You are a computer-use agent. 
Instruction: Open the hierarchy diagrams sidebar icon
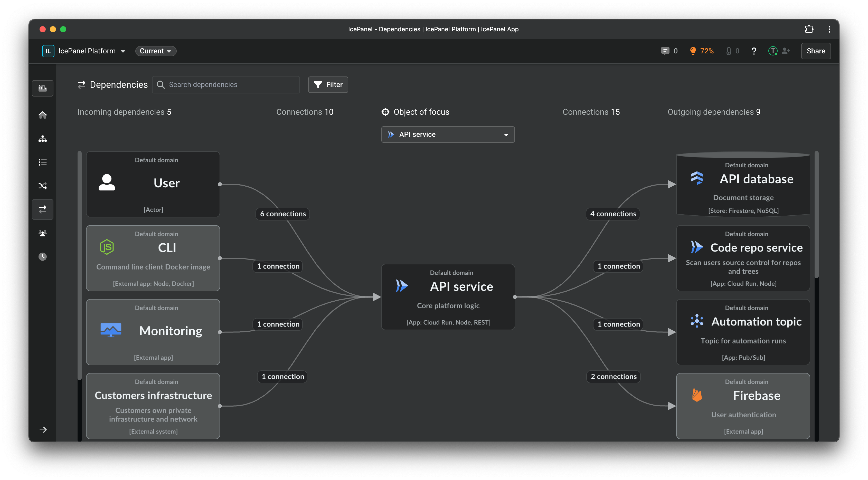tap(42, 139)
